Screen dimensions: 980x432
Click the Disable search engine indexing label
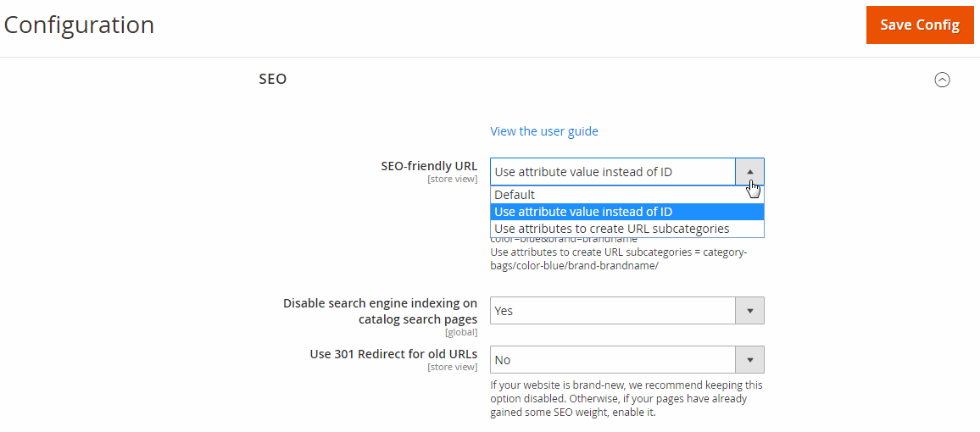coord(380,312)
